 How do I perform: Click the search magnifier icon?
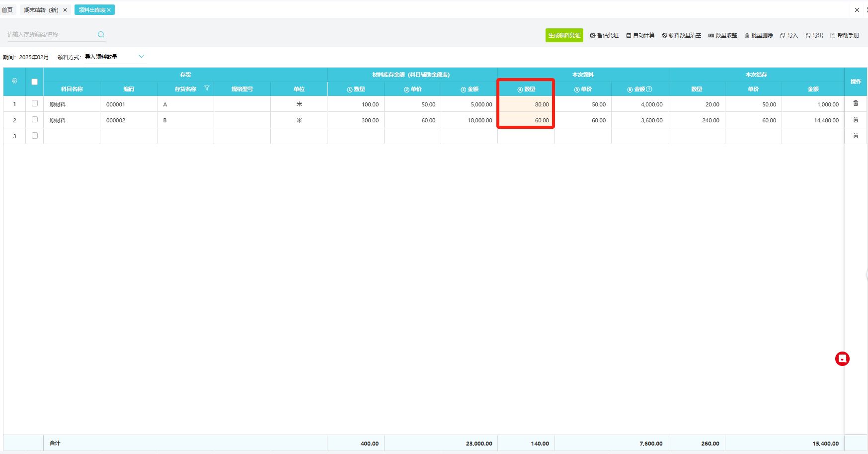[101, 34]
